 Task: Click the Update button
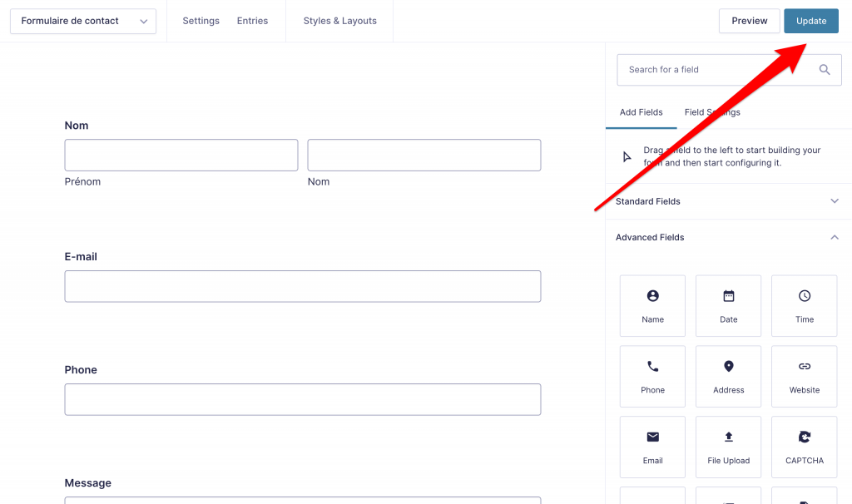coord(810,21)
